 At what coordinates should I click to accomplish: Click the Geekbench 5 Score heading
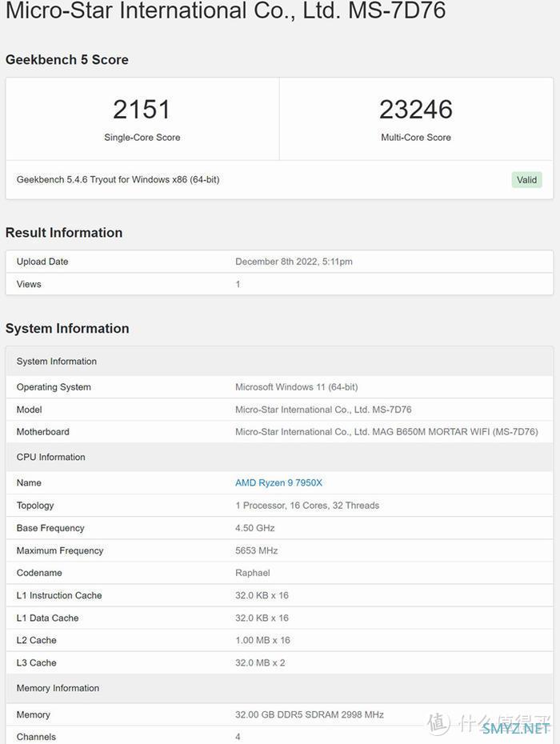point(67,60)
